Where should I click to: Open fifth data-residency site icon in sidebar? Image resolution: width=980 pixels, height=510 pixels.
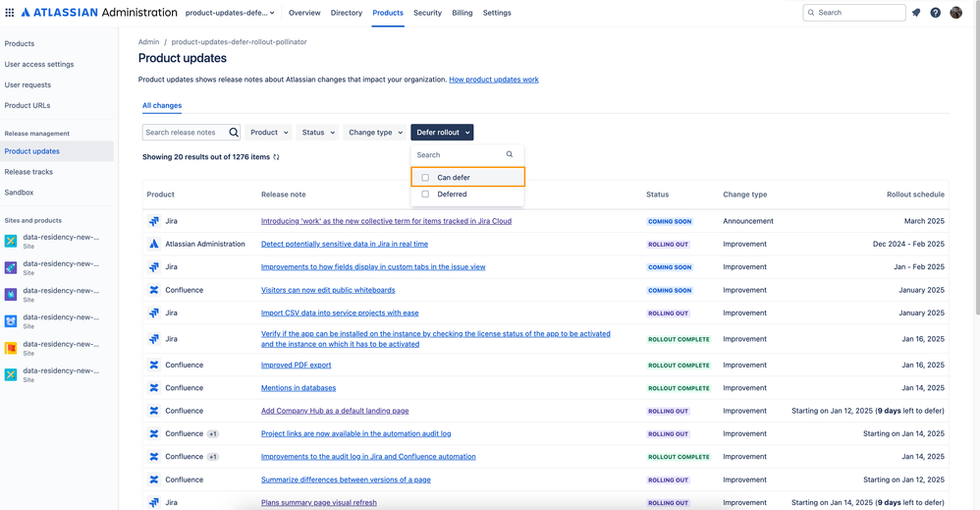(11, 348)
